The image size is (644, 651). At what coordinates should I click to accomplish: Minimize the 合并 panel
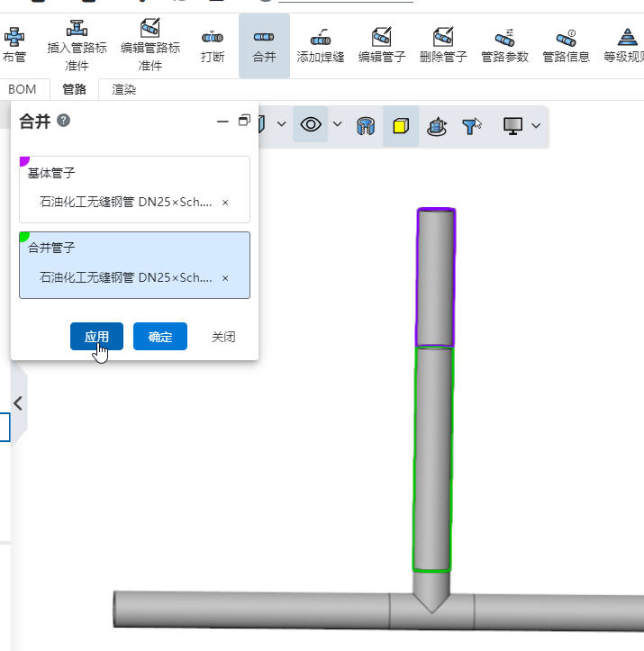click(x=222, y=122)
